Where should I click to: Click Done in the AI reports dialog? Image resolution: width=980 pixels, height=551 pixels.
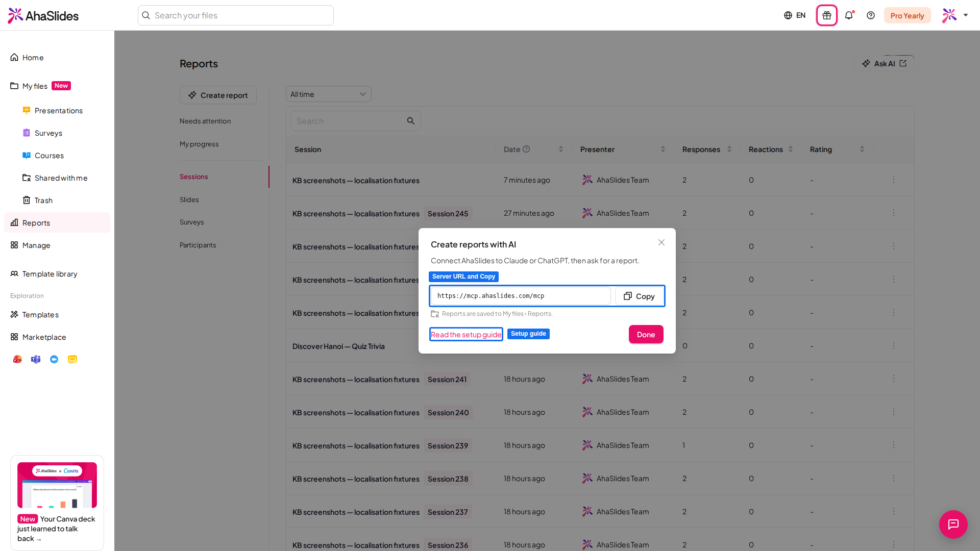click(x=646, y=334)
